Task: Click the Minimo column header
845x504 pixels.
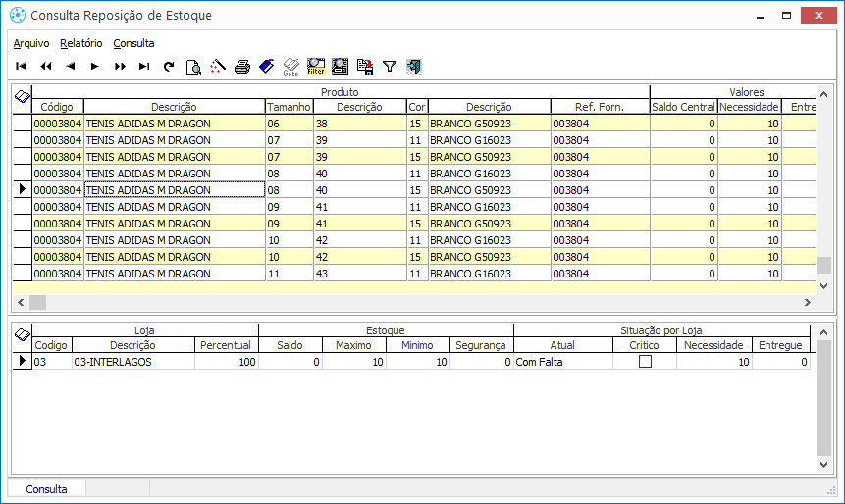Action: pos(417,345)
